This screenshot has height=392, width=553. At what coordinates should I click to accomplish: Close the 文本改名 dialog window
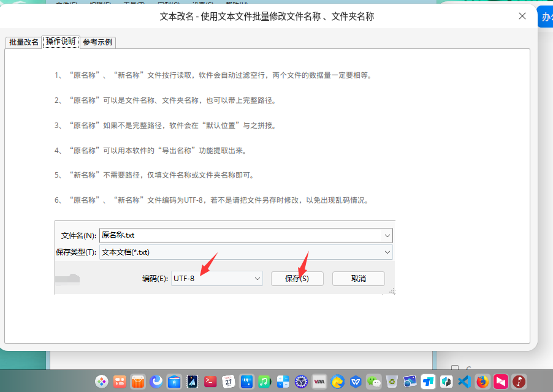[522, 16]
